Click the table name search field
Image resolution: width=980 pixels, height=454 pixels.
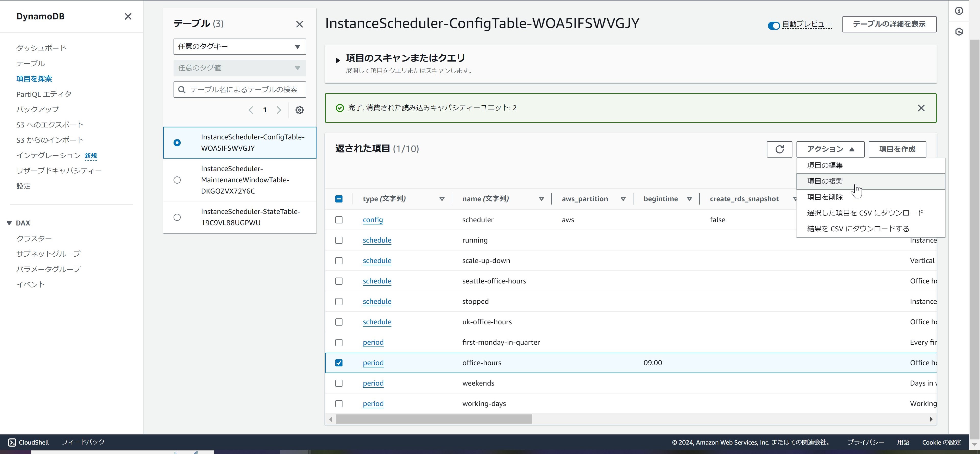[x=239, y=89]
